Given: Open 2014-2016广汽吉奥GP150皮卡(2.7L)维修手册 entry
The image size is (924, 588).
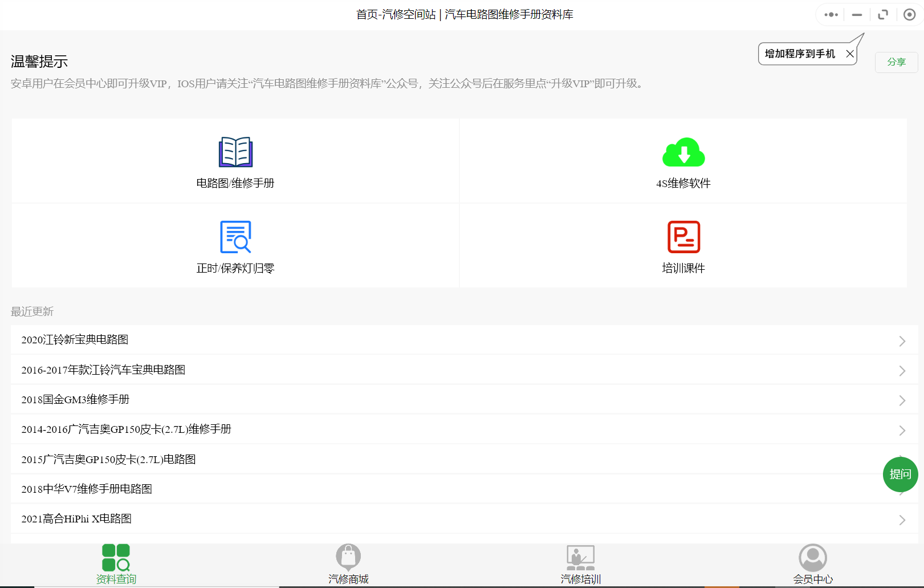Looking at the screenshot, I should point(465,429).
